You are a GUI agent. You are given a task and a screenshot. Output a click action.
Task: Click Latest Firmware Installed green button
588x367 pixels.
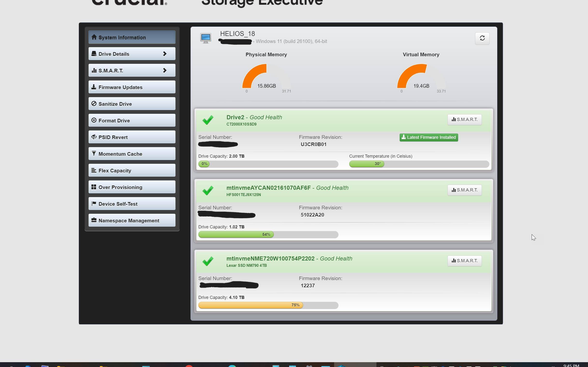[x=429, y=137]
